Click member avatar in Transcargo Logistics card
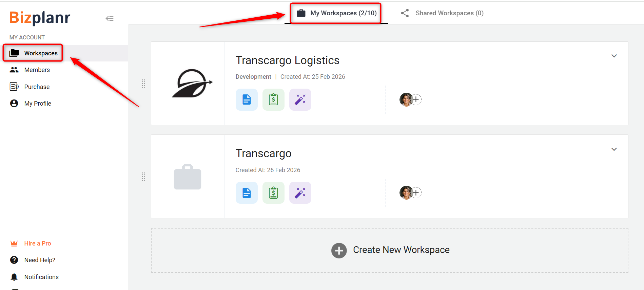 (406, 99)
